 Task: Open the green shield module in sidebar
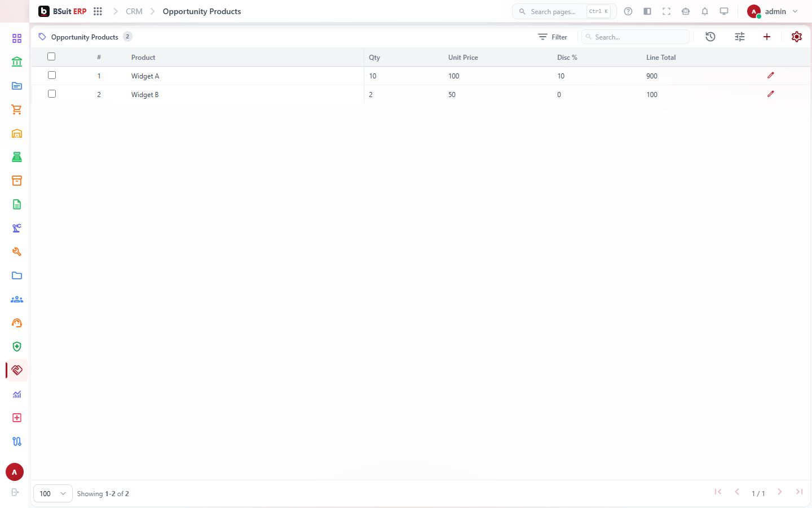pos(17,347)
